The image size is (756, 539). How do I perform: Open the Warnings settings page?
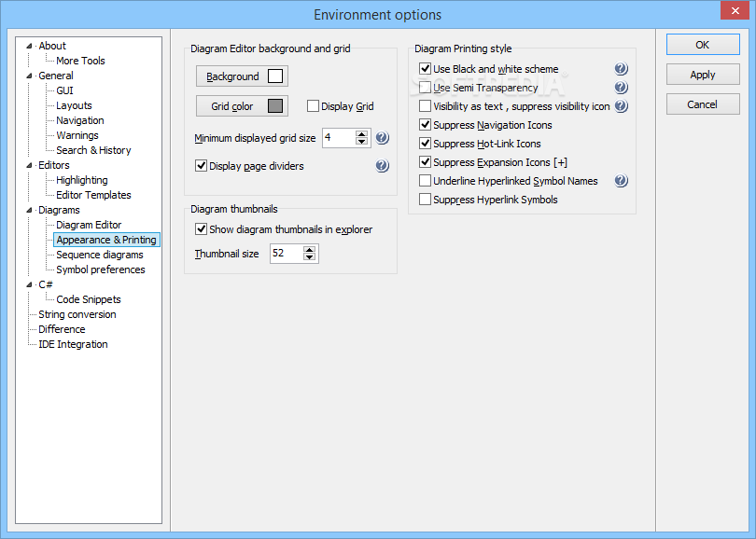(x=77, y=135)
